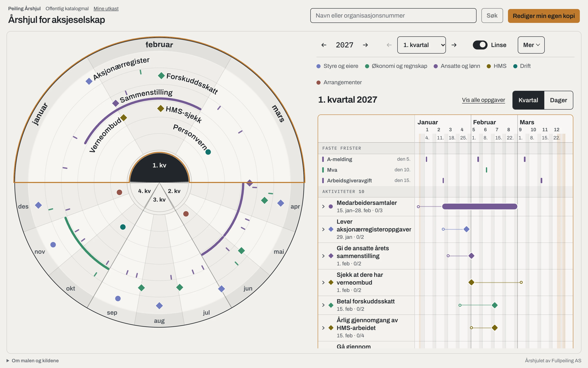Click the Betal forskuddsskatt diamond in the timeline
This screenshot has width=588, height=368.
494,305
